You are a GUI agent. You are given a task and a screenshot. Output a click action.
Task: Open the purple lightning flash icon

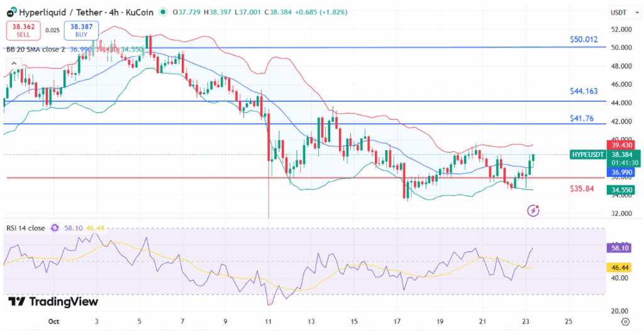coord(533,210)
